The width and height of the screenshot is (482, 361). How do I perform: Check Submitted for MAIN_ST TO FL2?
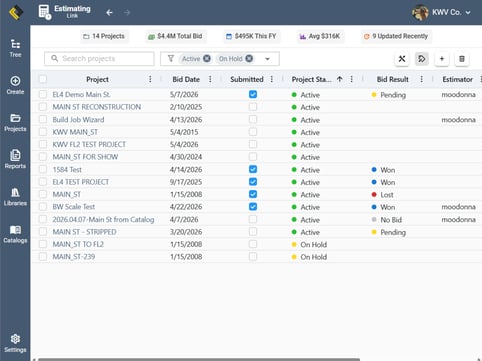pyautogui.click(x=253, y=244)
